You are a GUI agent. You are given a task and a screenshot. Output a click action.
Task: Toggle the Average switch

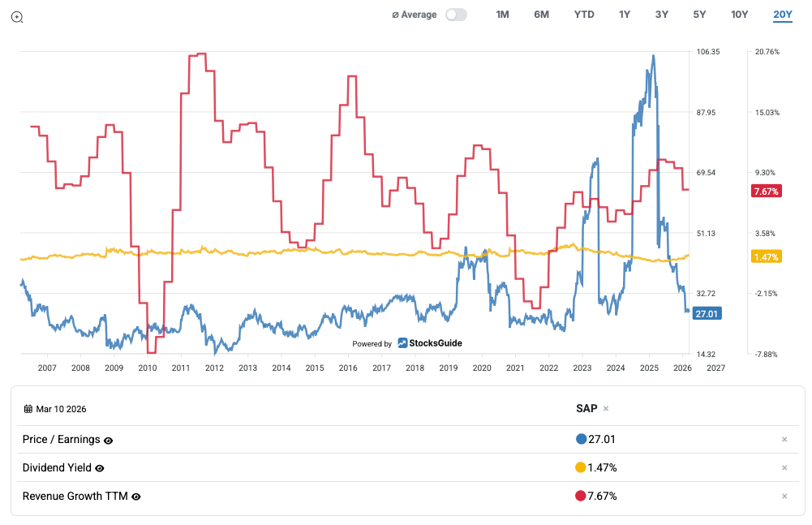click(x=456, y=15)
